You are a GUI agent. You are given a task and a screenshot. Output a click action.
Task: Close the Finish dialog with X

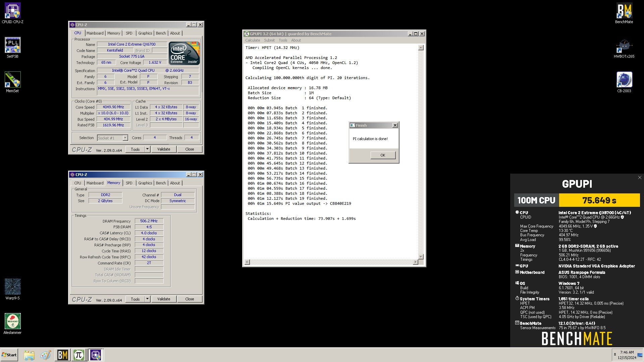(x=395, y=125)
